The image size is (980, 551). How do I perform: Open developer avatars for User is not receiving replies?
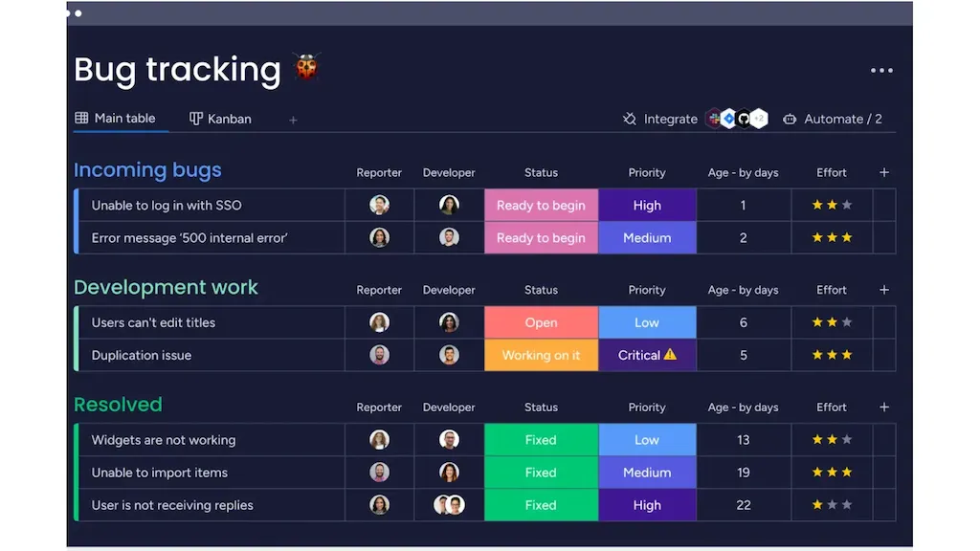449,505
